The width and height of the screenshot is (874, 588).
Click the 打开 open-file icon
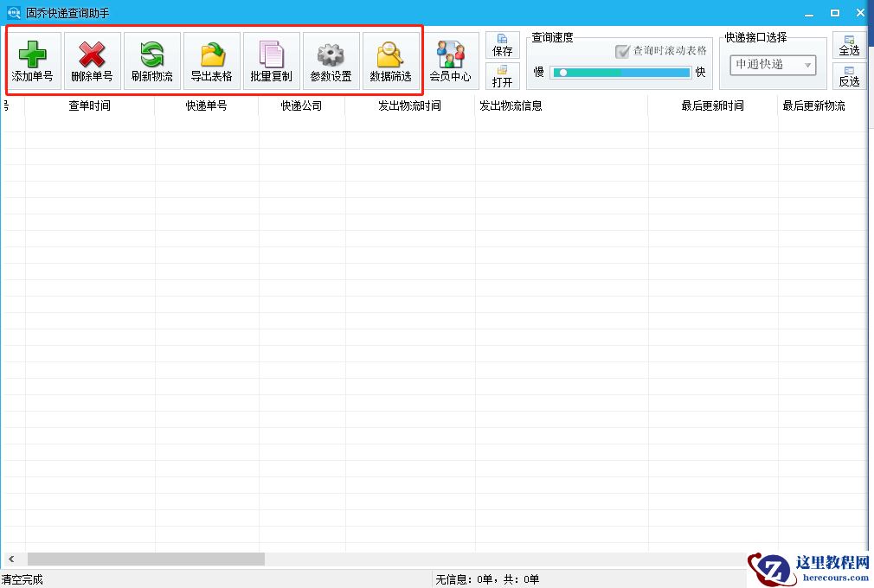[x=502, y=78]
